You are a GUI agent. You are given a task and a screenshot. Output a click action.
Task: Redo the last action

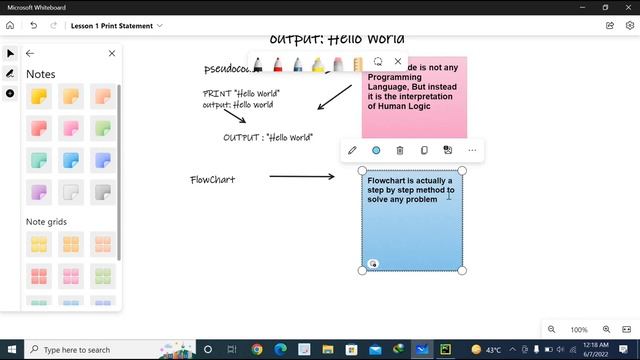(53, 25)
